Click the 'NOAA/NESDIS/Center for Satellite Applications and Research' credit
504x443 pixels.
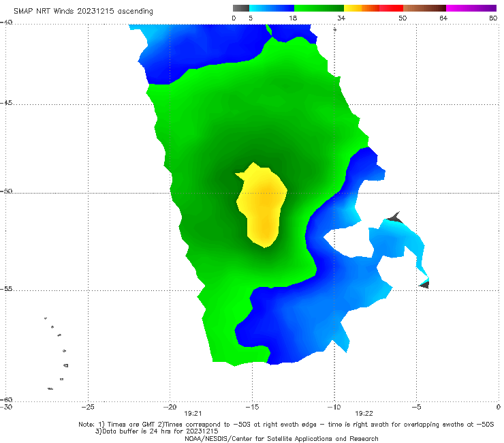(281, 438)
